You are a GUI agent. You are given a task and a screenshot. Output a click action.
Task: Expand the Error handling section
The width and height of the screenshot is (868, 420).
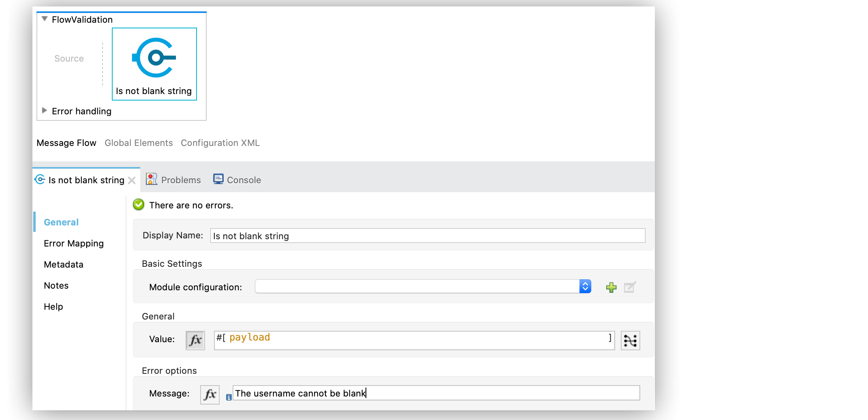tap(44, 111)
